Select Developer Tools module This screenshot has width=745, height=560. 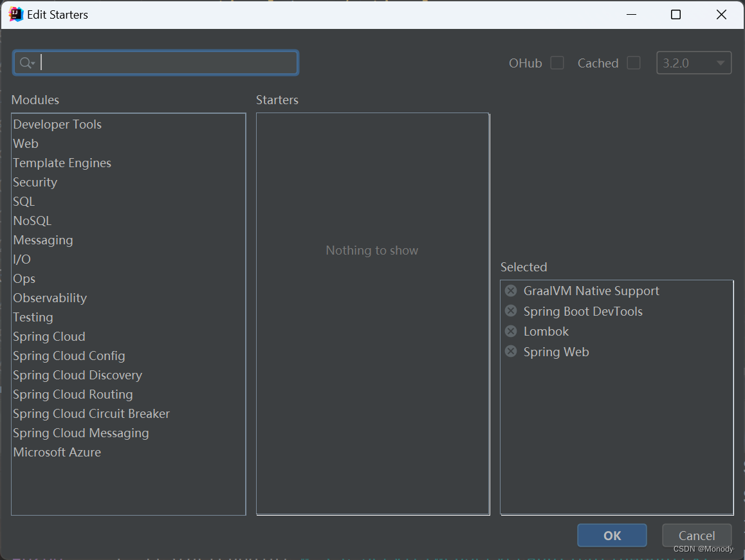(x=128, y=125)
